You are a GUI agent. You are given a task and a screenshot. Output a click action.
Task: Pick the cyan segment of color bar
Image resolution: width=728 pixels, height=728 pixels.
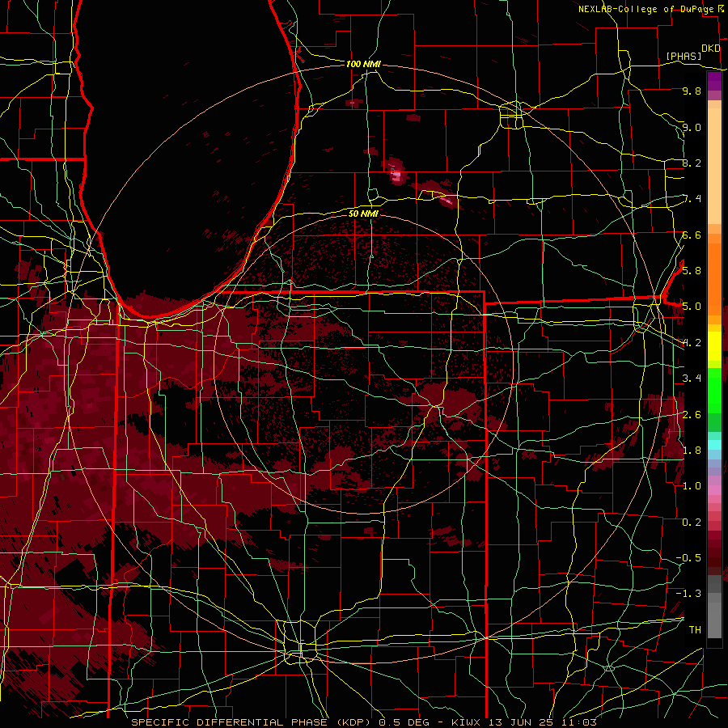click(x=714, y=444)
